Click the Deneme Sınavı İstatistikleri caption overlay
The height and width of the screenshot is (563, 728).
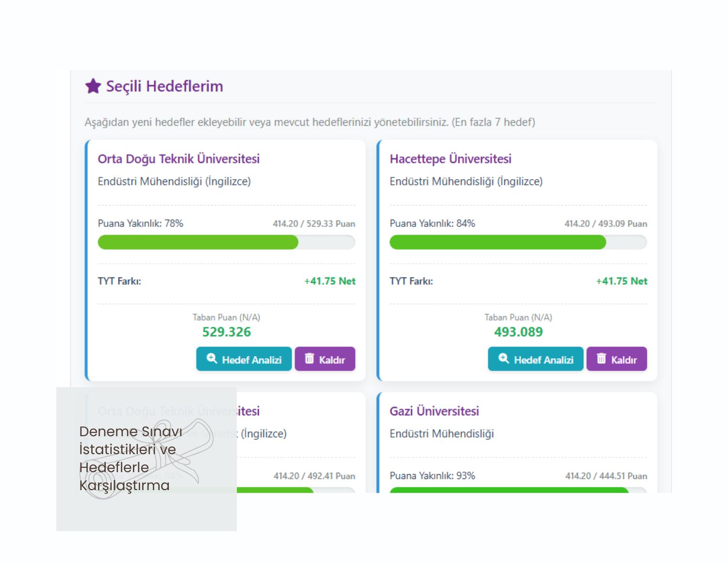click(131, 458)
